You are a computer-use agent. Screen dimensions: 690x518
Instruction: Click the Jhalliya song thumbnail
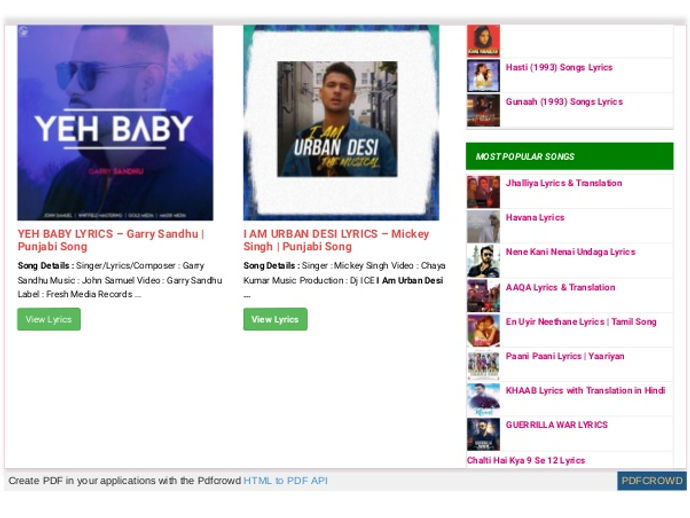(x=483, y=192)
